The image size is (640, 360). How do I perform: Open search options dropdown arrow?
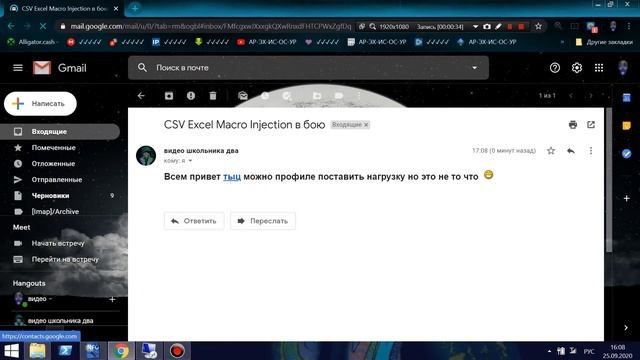[x=474, y=68]
